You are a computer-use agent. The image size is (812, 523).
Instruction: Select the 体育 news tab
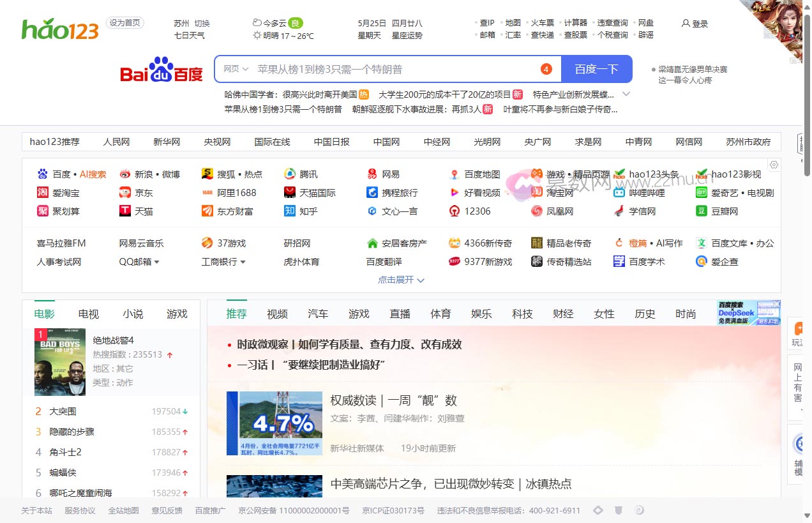440,314
